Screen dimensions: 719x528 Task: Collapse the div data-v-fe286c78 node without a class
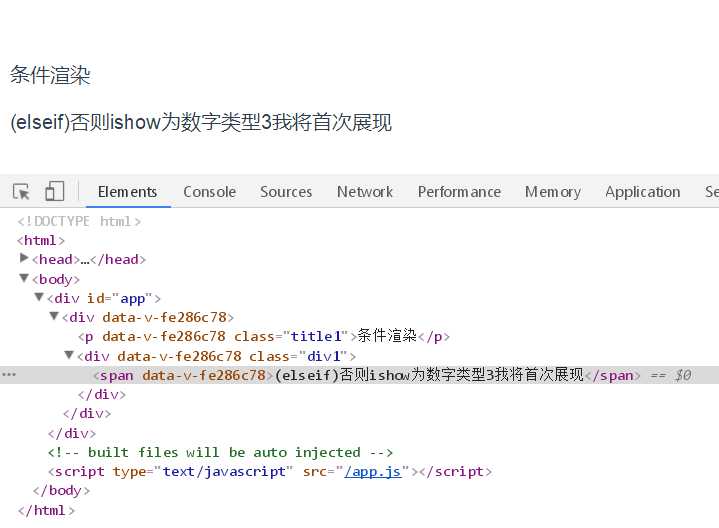[54, 316]
